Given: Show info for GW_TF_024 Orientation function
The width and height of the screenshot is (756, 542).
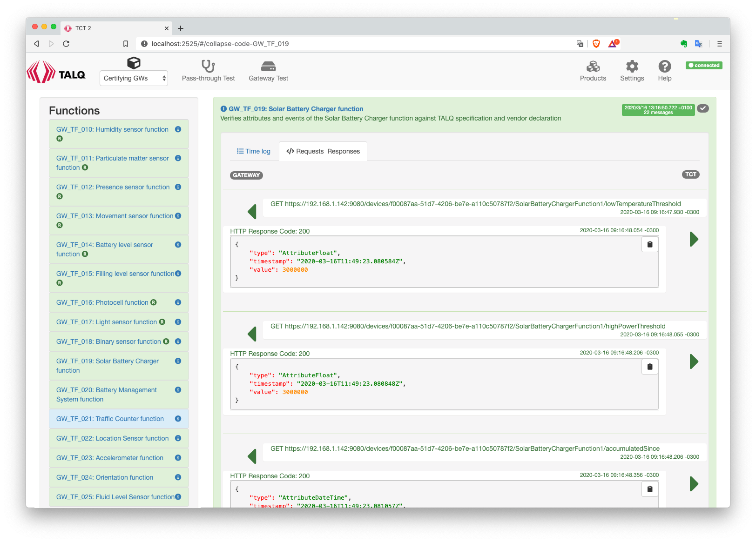Looking at the screenshot, I should (178, 477).
